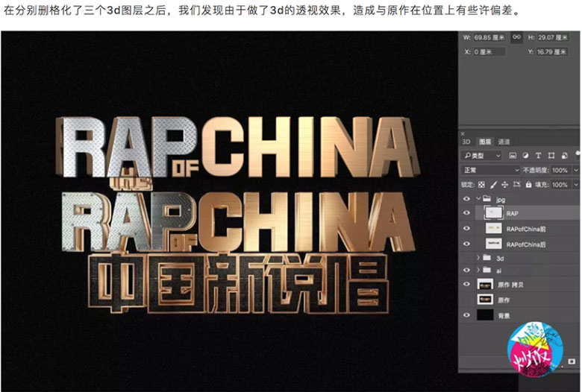Screen dimensions: 582x392
Task: Hide the jpg group with its eye
Action: coord(466,199)
